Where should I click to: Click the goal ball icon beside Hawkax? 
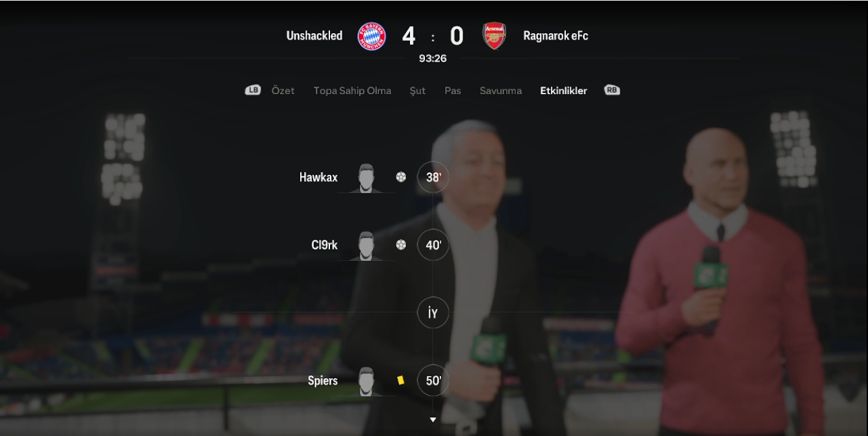[401, 177]
